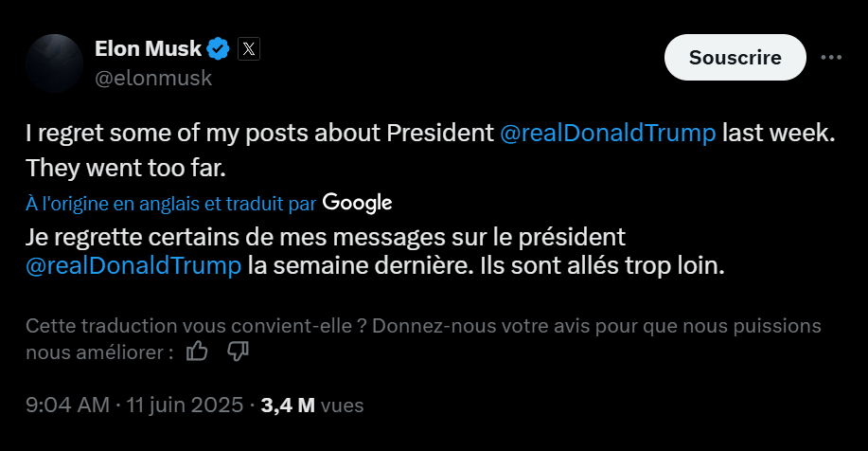Click the 11 juin 2025 date
Image resolution: width=868 pixels, height=451 pixels.
186,406
